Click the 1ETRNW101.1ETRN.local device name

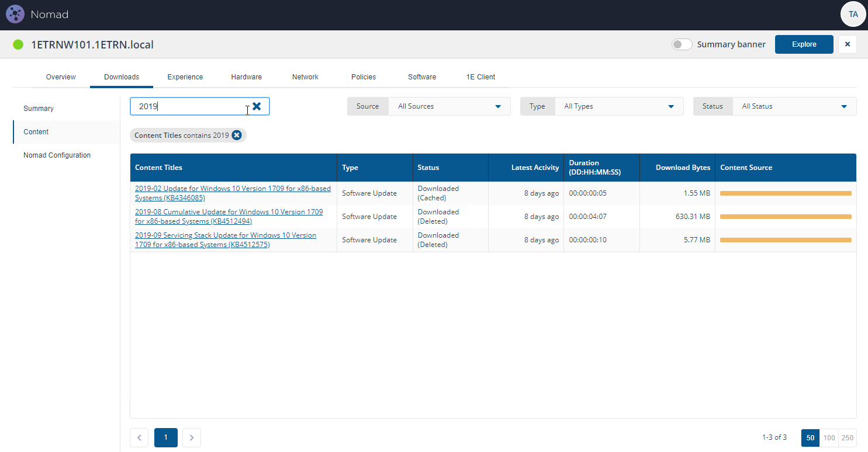[92, 44]
